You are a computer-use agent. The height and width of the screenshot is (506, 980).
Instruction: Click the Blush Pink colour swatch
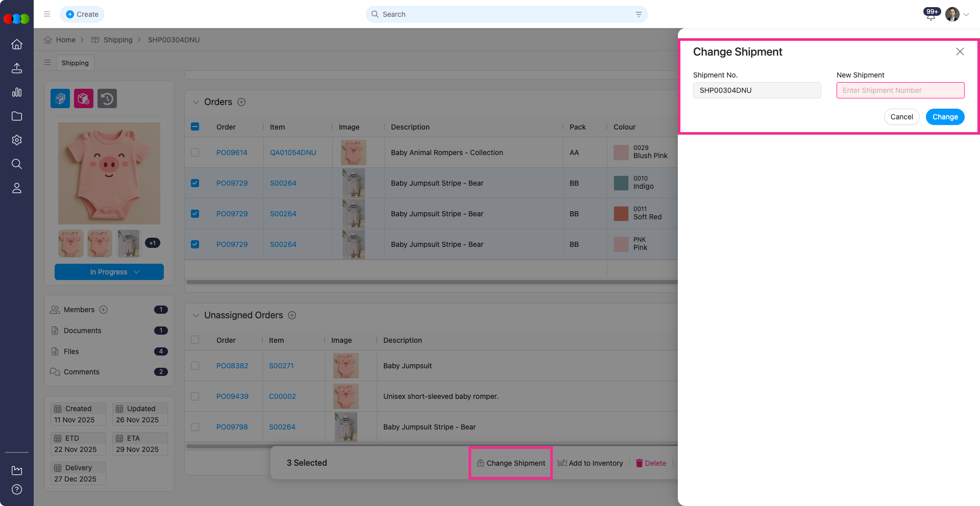tap(621, 152)
